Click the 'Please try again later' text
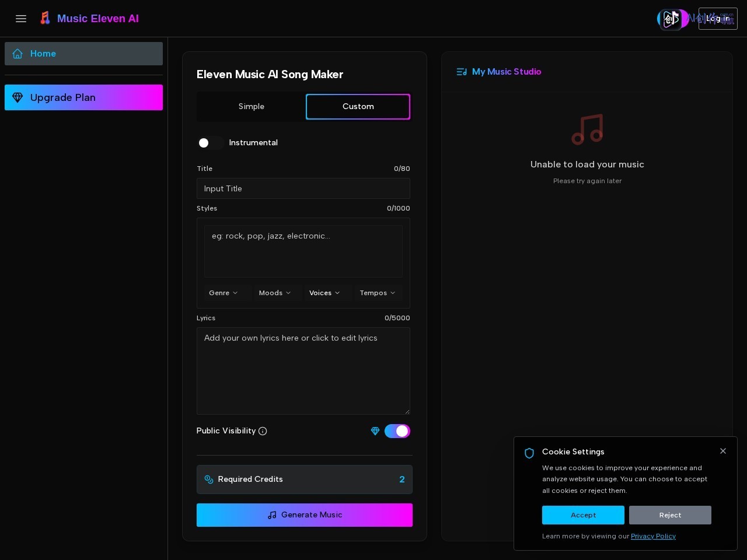747x560 pixels. pyautogui.click(x=587, y=181)
